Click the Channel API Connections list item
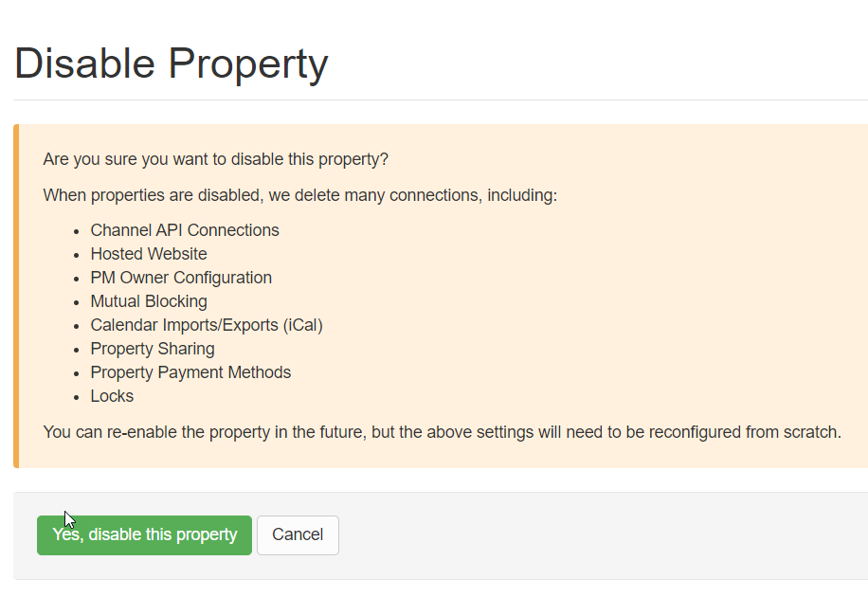Image resolution: width=868 pixels, height=597 pixels. click(184, 230)
